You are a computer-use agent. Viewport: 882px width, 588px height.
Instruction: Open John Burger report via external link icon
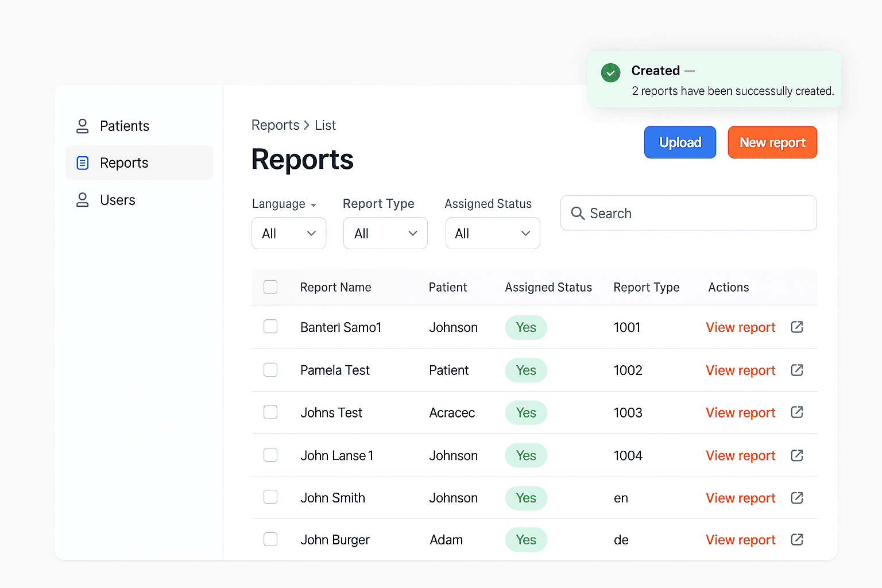tap(797, 540)
